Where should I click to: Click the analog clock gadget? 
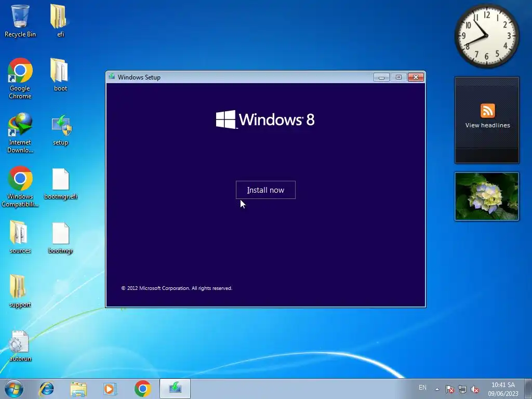point(486,36)
